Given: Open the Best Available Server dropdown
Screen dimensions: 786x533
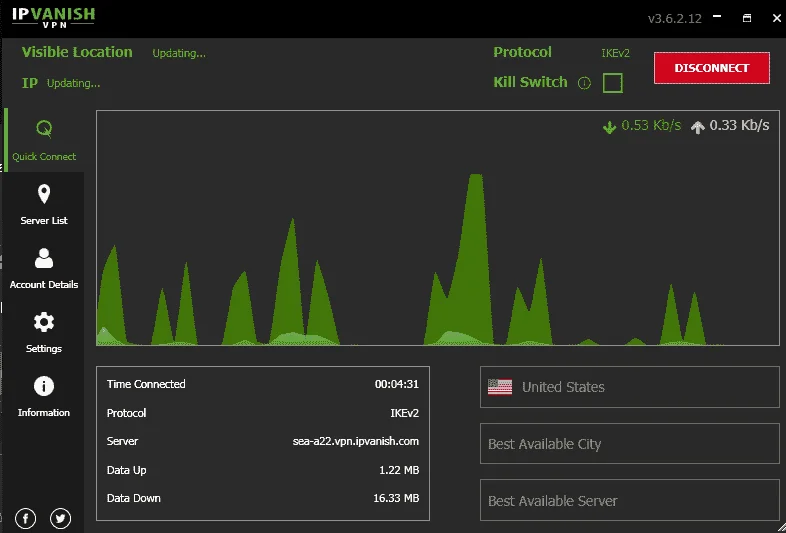Looking at the screenshot, I should tap(630, 500).
